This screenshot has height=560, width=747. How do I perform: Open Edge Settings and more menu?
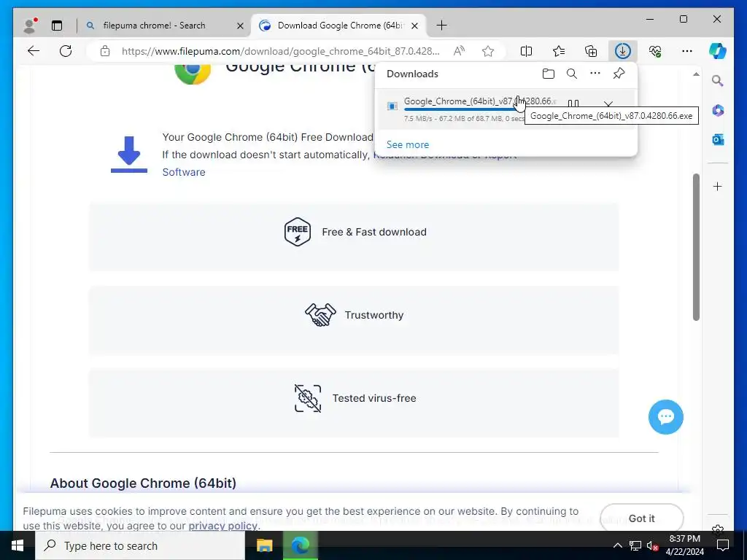click(687, 51)
